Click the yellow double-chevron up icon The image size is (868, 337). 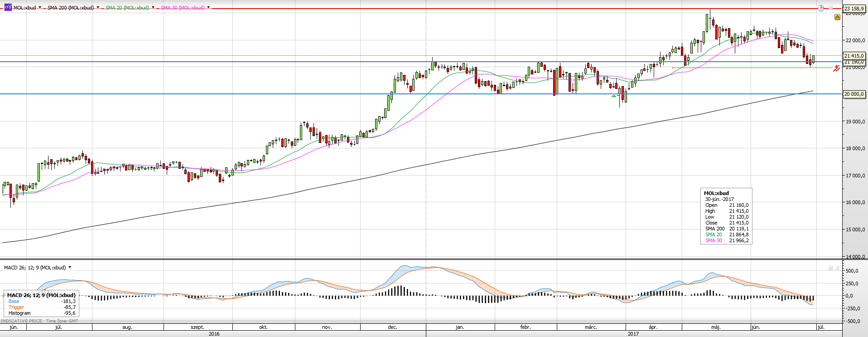point(837,17)
